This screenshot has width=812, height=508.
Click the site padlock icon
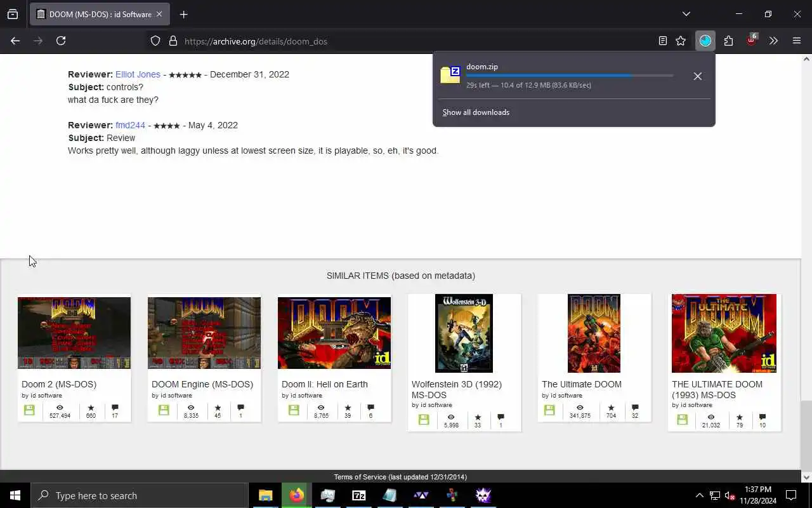(x=173, y=41)
